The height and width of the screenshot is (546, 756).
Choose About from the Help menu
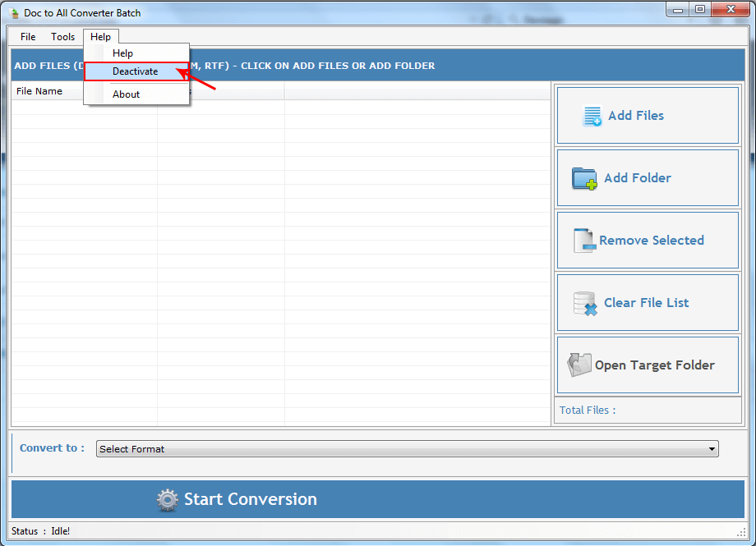coord(136,94)
